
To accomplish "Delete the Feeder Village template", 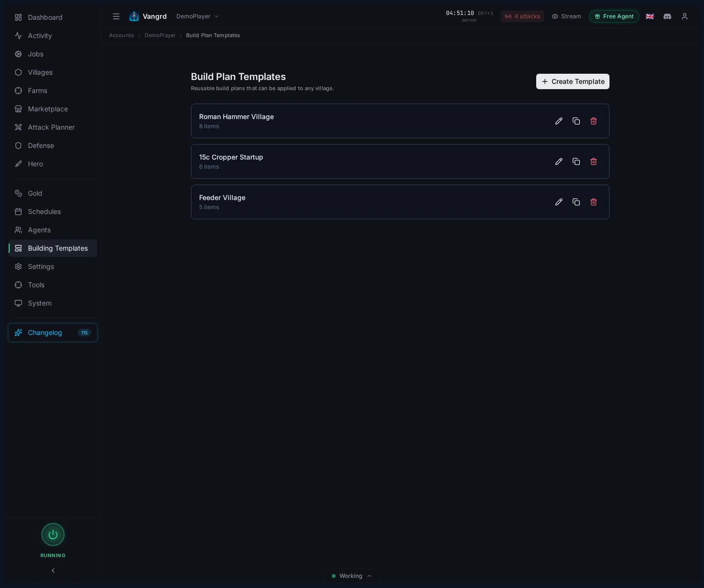I will coord(593,202).
